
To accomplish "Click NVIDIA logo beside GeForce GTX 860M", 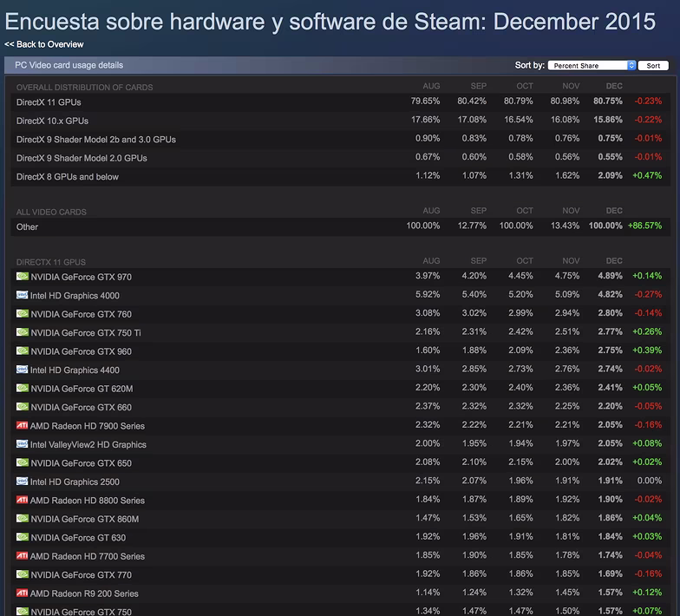I will click(x=23, y=519).
